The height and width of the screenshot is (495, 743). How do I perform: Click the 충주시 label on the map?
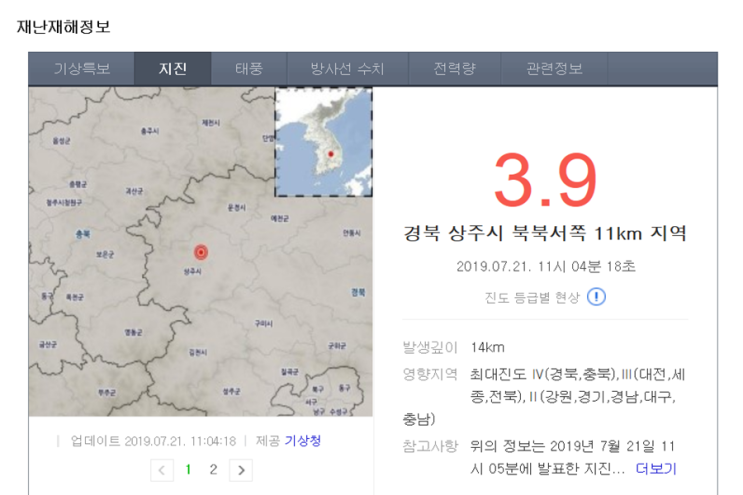coord(150,131)
